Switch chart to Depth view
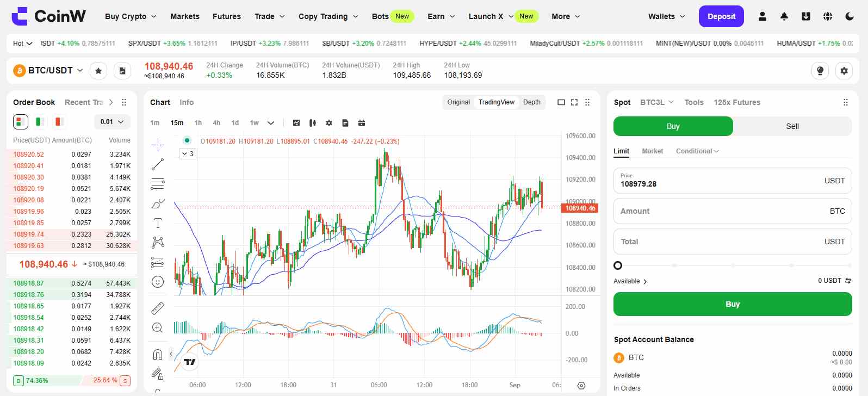The image size is (868, 396). pos(531,102)
